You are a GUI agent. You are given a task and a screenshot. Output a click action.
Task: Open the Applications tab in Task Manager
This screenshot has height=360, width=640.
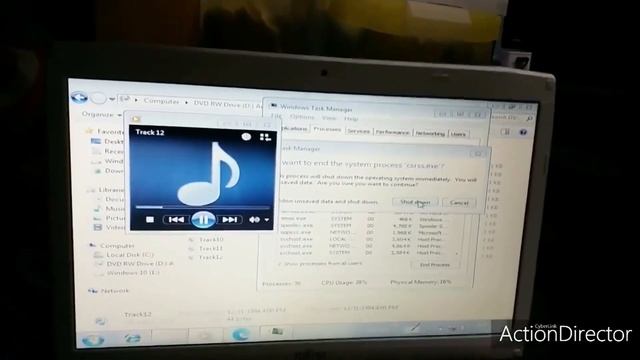click(294, 128)
